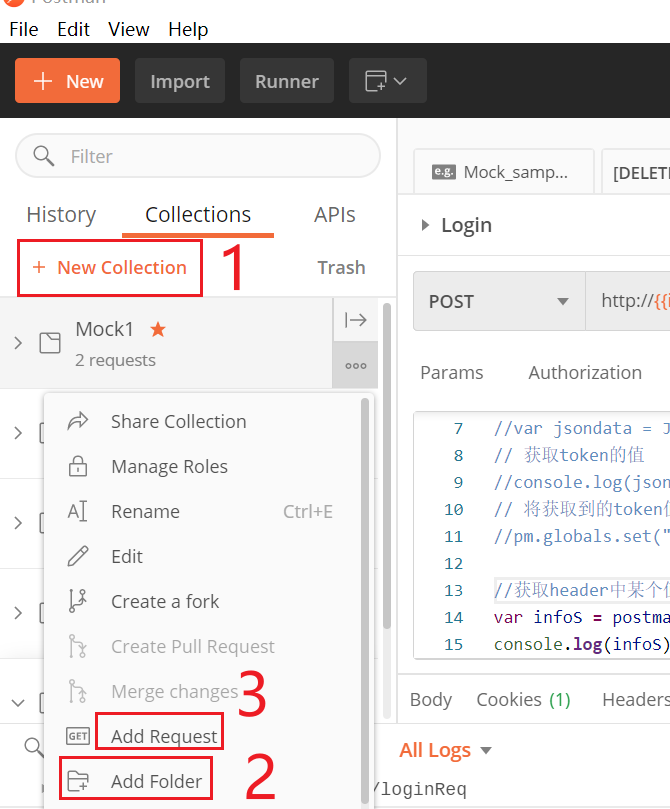Click the sidebar collections scrollbar
This screenshot has width=670, height=809.
click(x=387, y=465)
